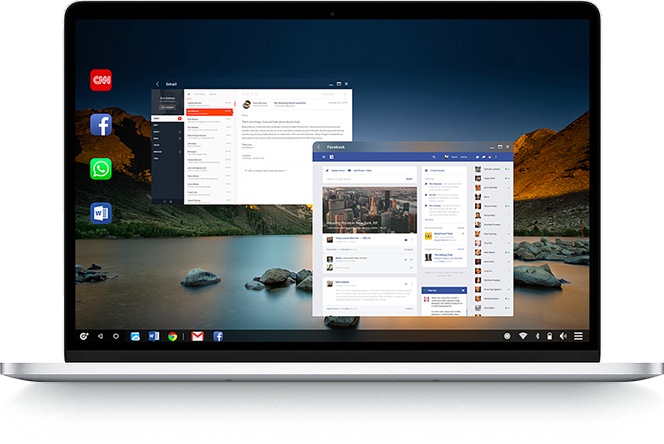Click the Facebook search magnifier icon
The height and width of the screenshot is (444, 664).
(x=434, y=157)
